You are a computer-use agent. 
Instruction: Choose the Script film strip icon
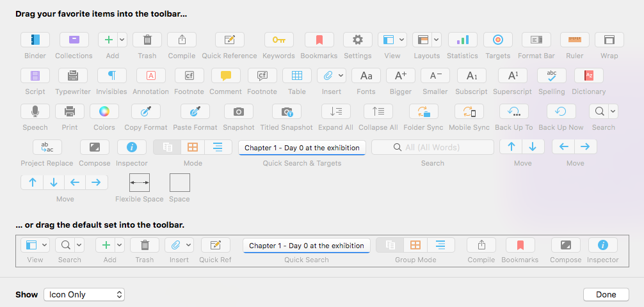(35, 75)
